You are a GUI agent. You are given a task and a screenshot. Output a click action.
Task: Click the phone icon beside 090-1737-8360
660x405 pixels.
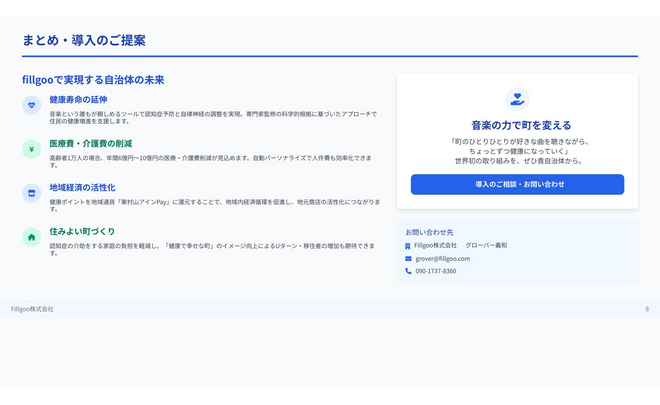pyautogui.click(x=408, y=271)
